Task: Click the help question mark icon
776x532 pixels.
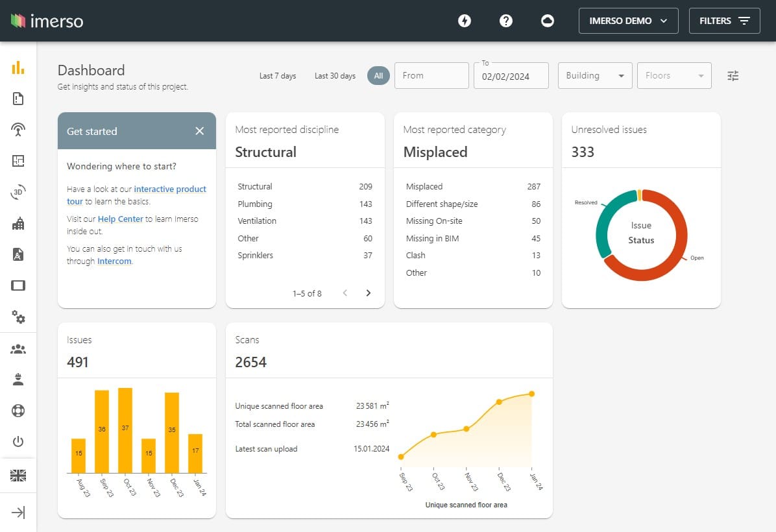Action: tap(506, 21)
